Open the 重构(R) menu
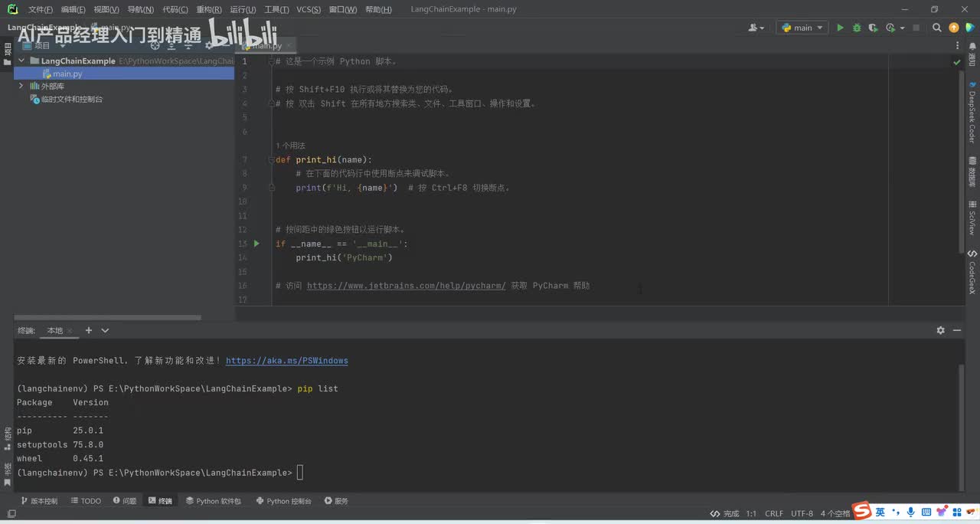The width and height of the screenshot is (980, 524). [209, 9]
